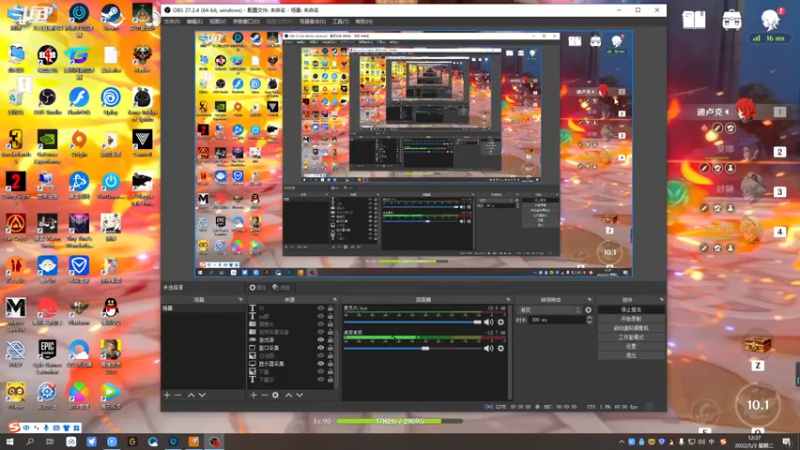Open 场景集合(S) menu in OBS
Image resolution: width=800 pixels, height=450 pixels.
[x=312, y=21]
